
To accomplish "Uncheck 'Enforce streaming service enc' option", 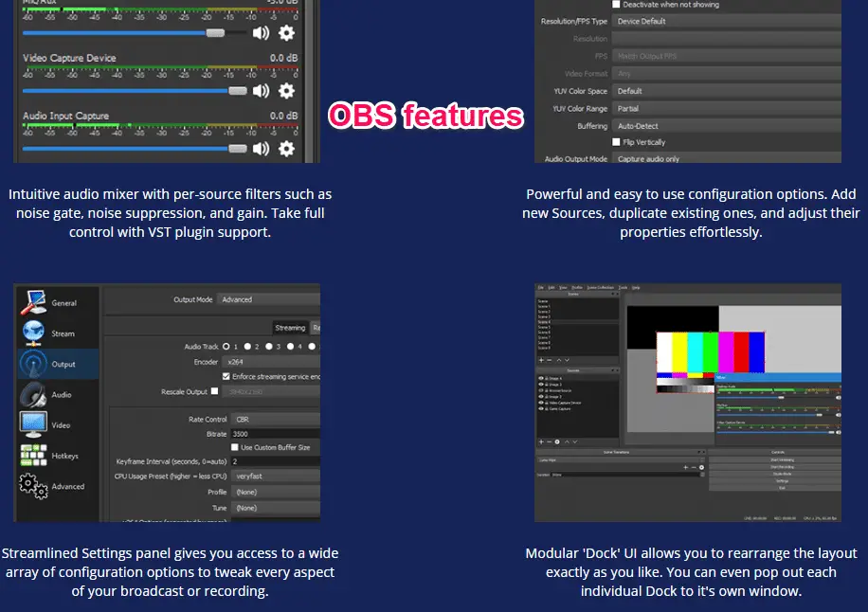I will point(226,376).
